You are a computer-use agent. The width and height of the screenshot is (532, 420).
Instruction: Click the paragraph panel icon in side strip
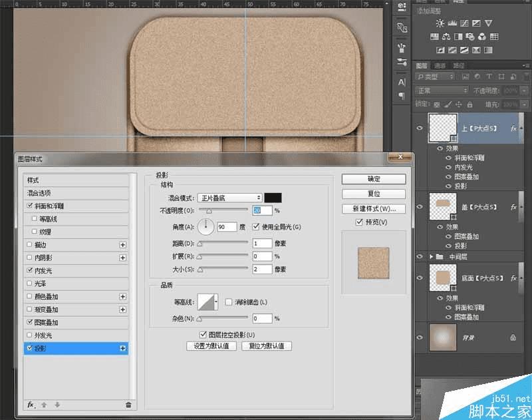[x=402, y=97]
